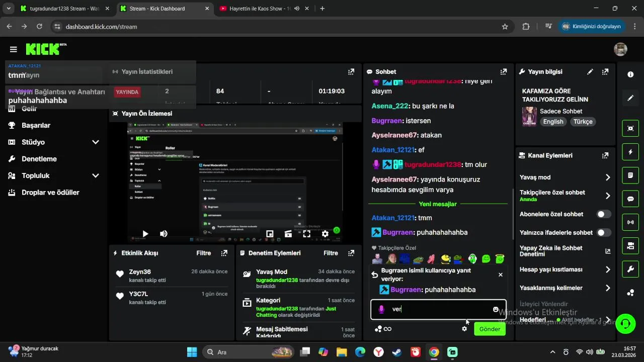Click the Chrome address bar URL

click(102, 27)
